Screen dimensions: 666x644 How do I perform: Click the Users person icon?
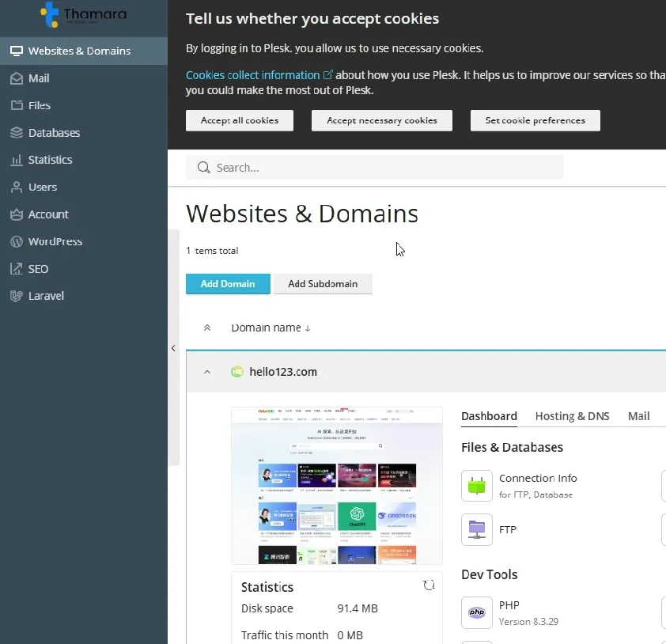pos(17,188)
